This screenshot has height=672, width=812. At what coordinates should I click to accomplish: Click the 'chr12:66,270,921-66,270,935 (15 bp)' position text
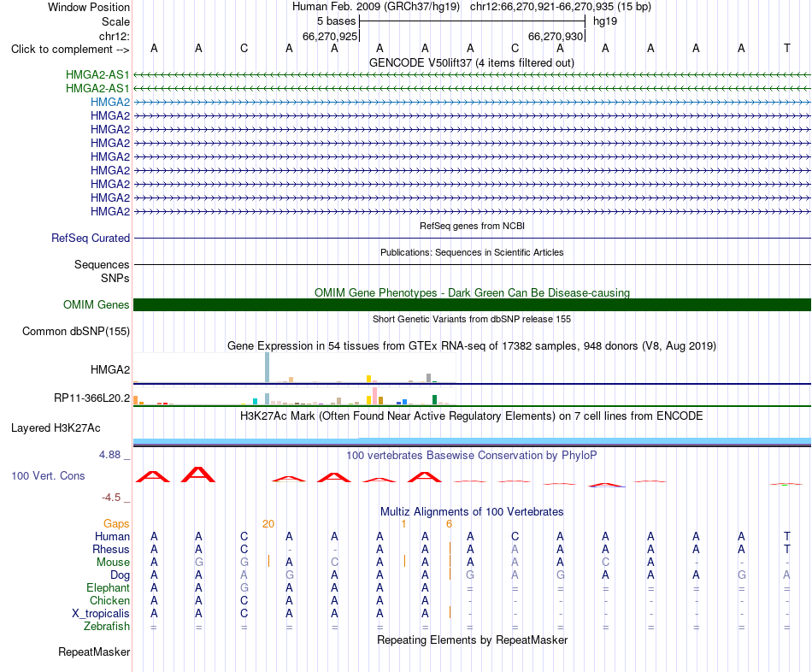point(561,7)
